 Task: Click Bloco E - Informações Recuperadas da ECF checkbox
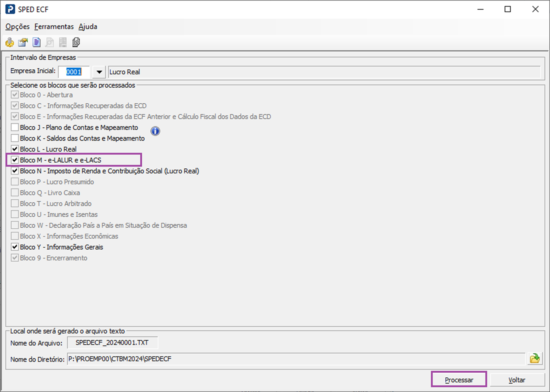(15, 116)
